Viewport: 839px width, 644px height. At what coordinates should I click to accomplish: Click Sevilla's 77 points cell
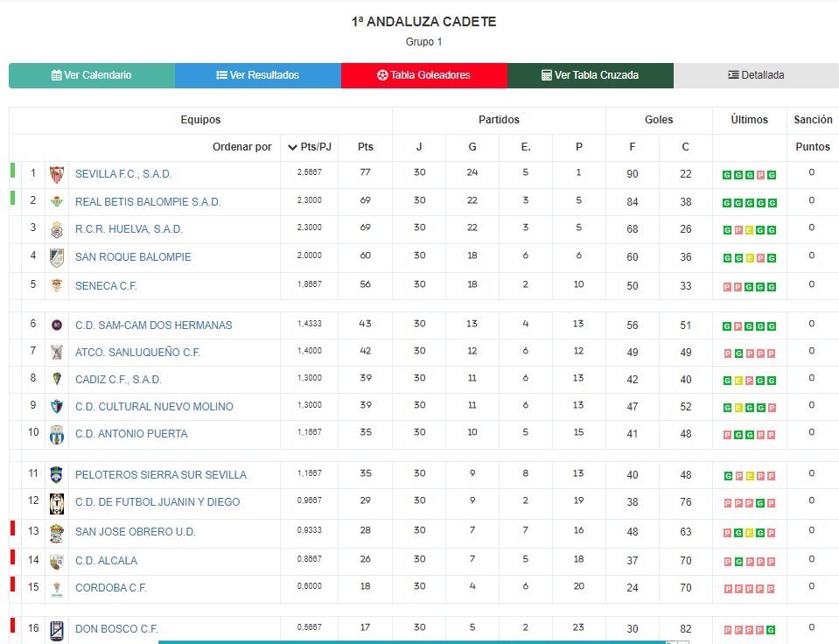click(x=366, y=172)
